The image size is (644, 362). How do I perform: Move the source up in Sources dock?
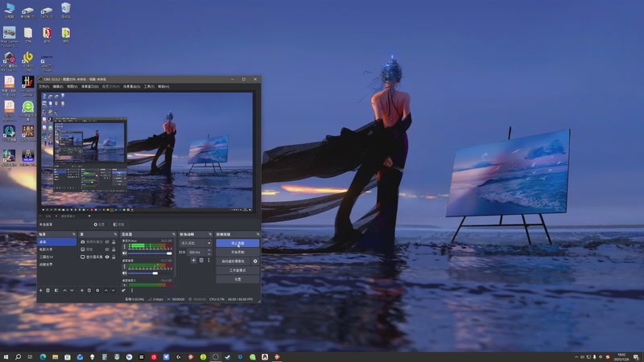click(106, 290)
